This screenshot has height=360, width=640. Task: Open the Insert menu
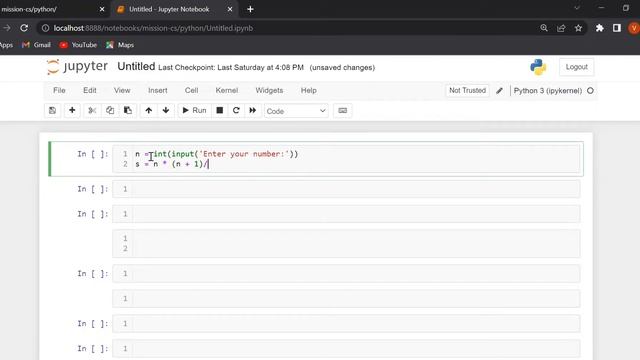coord(158,90)
